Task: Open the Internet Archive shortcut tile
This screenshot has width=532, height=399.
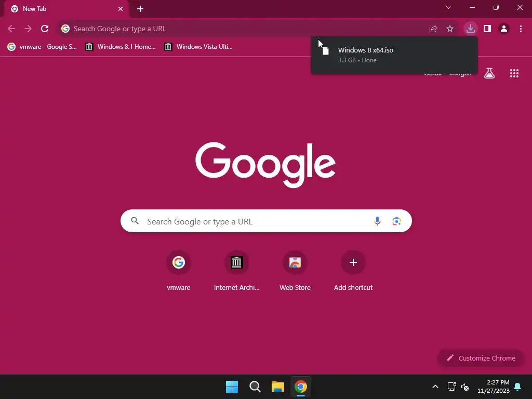Action: pyautogui.click(x=237, y=271)
